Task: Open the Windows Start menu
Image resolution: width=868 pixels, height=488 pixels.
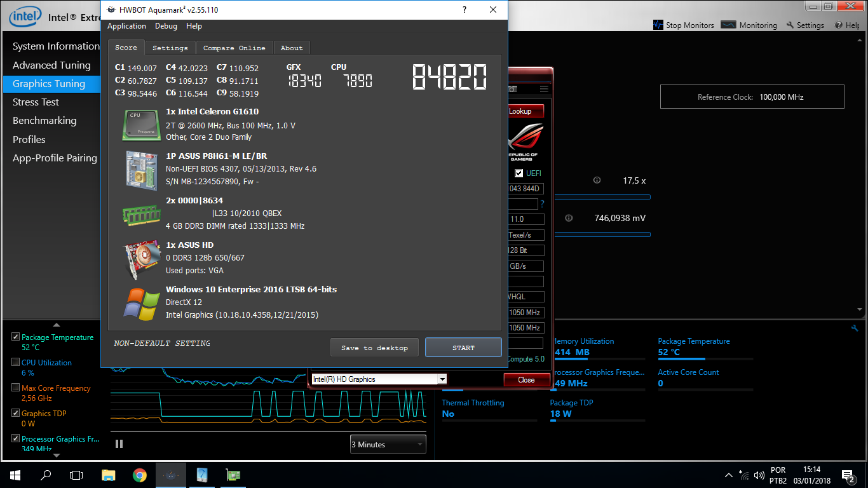Action: click(x=15, y=475)
